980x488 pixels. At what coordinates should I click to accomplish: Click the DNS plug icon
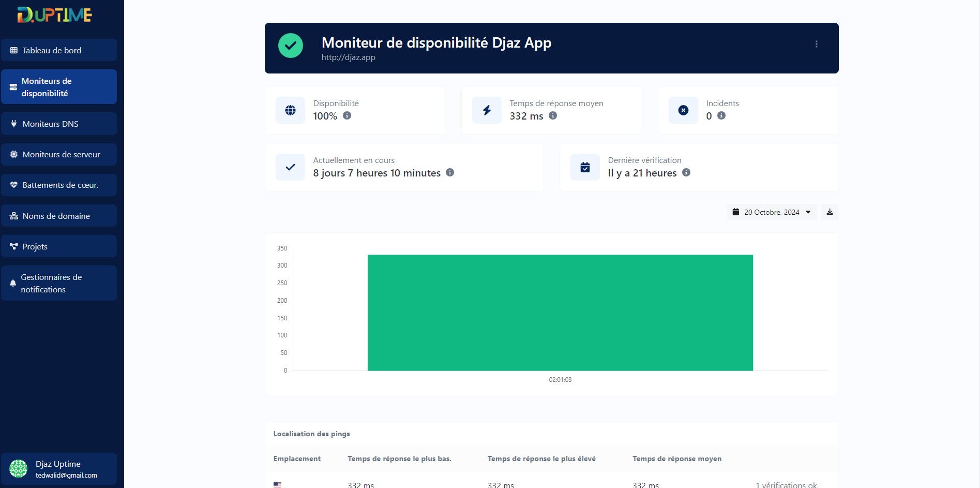[14, 124]
